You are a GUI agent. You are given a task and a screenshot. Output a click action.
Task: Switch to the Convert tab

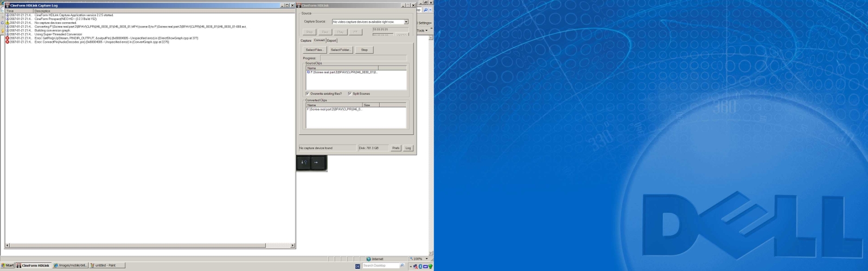point(319,40)
